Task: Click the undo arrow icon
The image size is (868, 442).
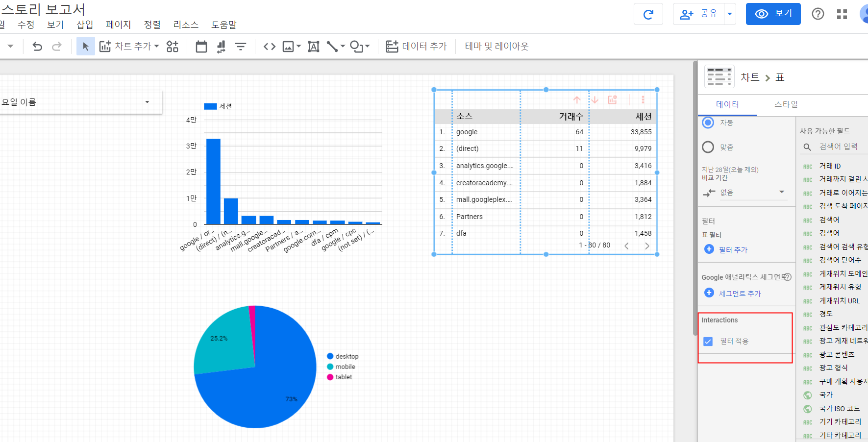Action: pos(37,47)
